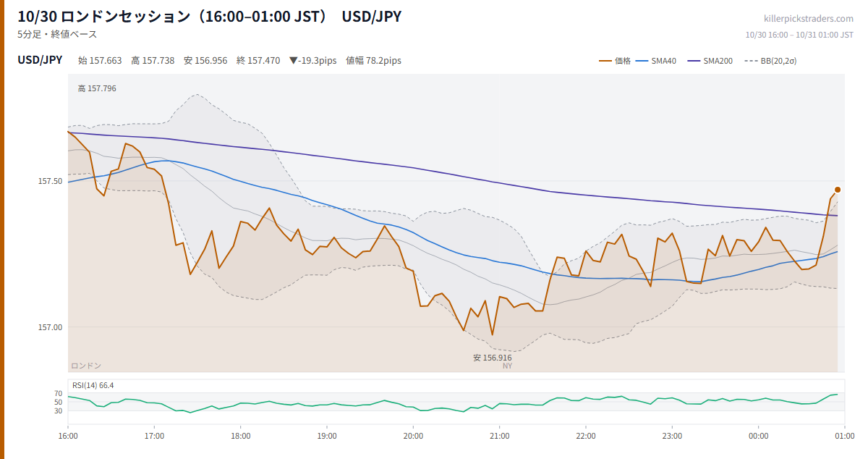Click the 21:00 time axis tick

(x=499, y=436)
